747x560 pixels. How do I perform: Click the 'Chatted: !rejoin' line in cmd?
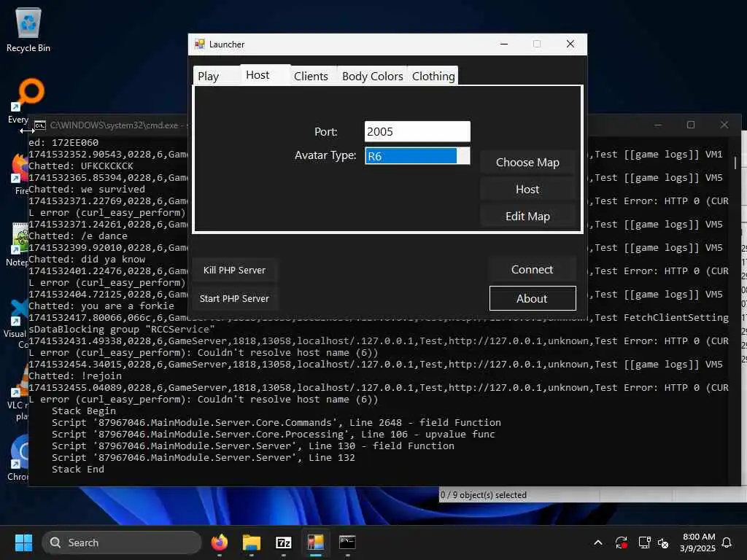tap(75, 376)
